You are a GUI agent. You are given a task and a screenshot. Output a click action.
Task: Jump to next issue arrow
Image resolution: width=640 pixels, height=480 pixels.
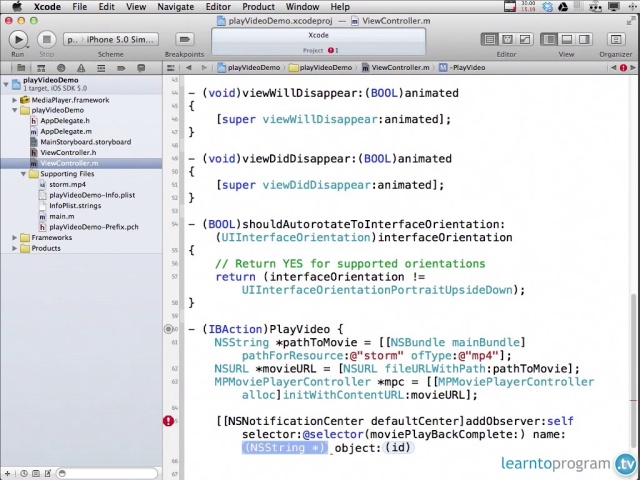point(633,68)
